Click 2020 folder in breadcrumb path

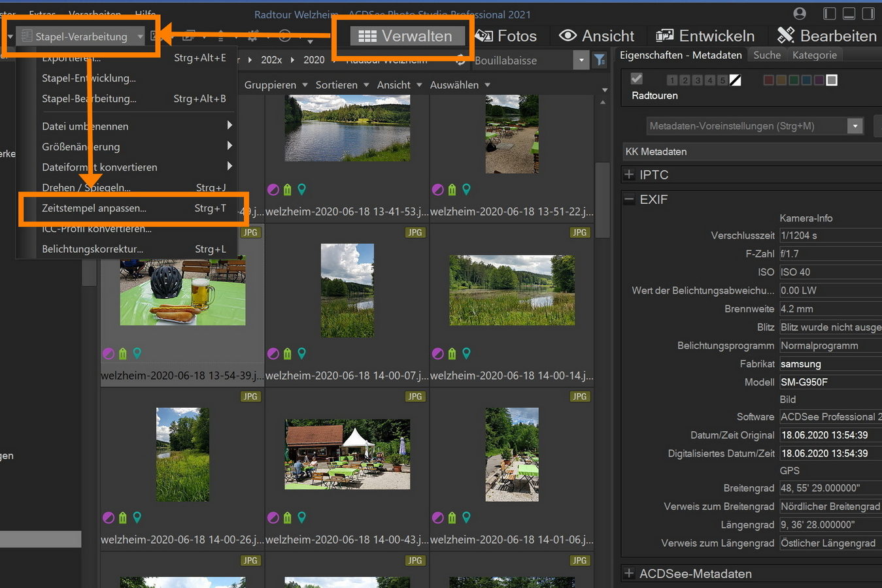coord(314,60)
